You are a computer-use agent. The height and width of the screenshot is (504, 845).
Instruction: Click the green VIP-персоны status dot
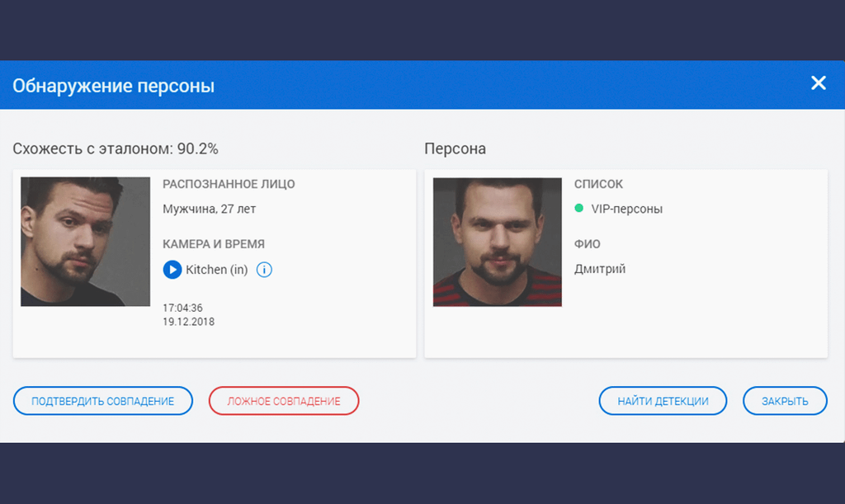pos(578,208)
